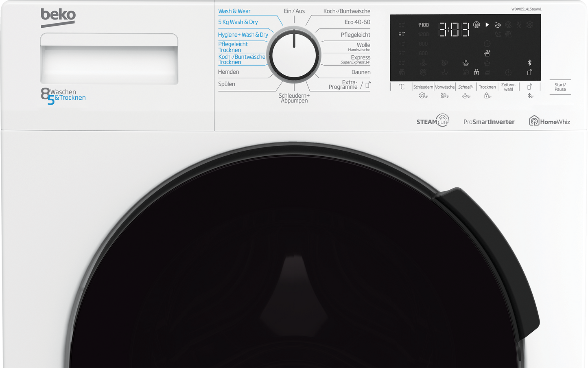Click the STEAMcure badge
The height and width of the screenshot is (368, 588).
pyautogui.click(x=433, y=120)
